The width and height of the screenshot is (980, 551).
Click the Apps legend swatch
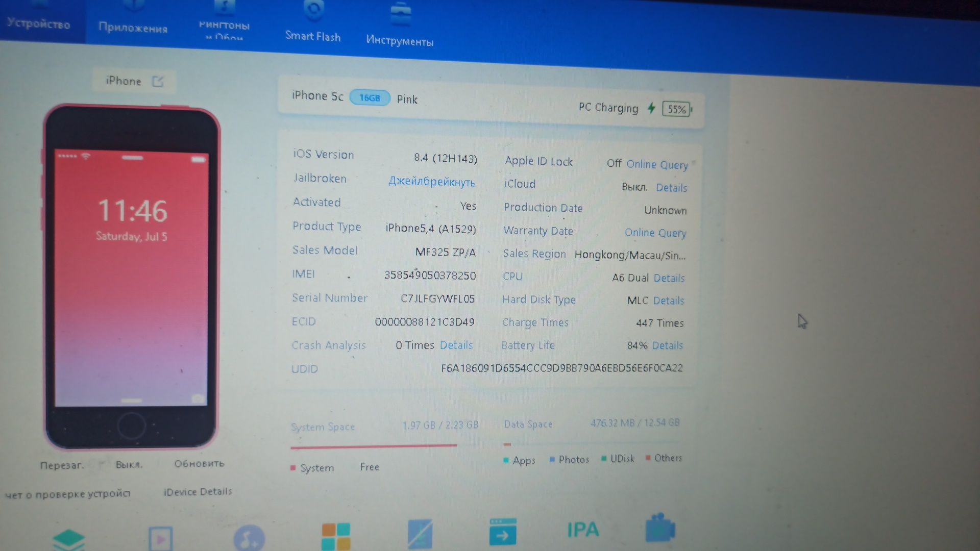[506, 460]
